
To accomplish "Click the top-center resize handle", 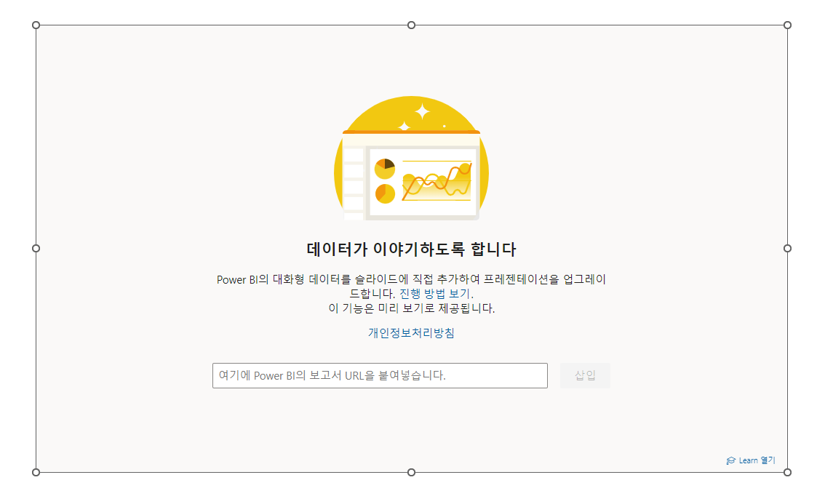I will [411, 25].
